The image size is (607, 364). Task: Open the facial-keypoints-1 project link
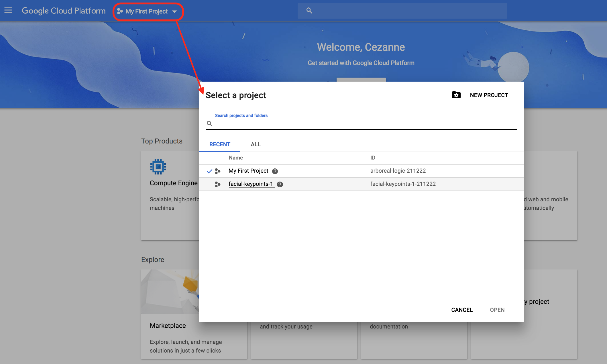click(251, 184)
